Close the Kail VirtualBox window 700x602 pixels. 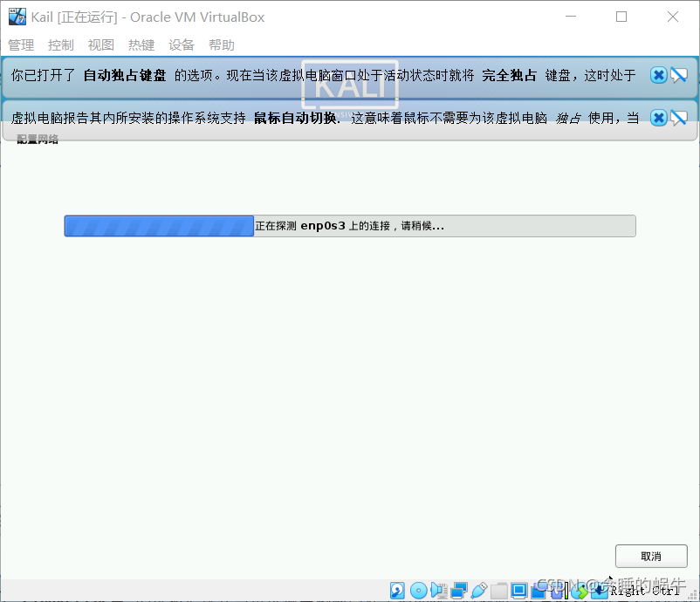pos(673,17)
